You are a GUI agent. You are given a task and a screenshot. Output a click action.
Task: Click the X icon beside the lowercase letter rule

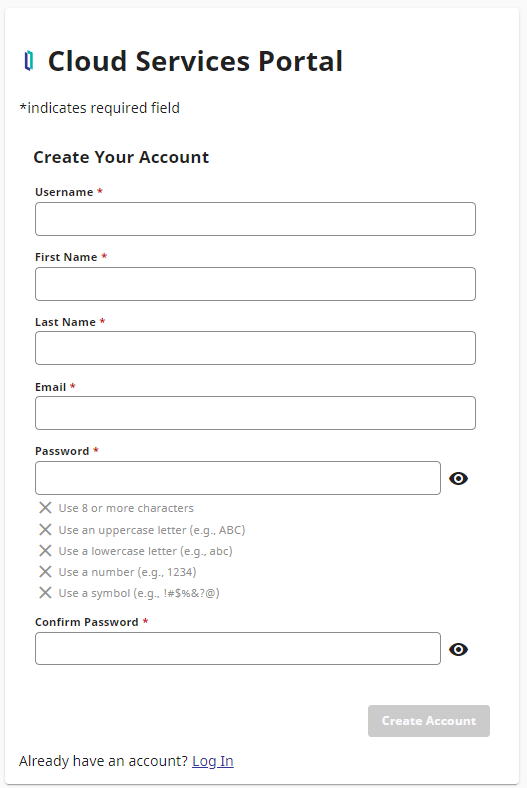point(45,550)
